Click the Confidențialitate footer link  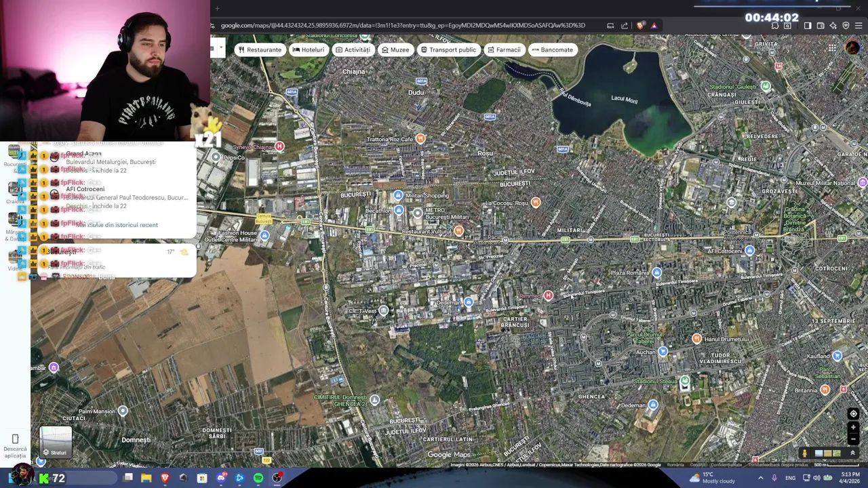726,465
